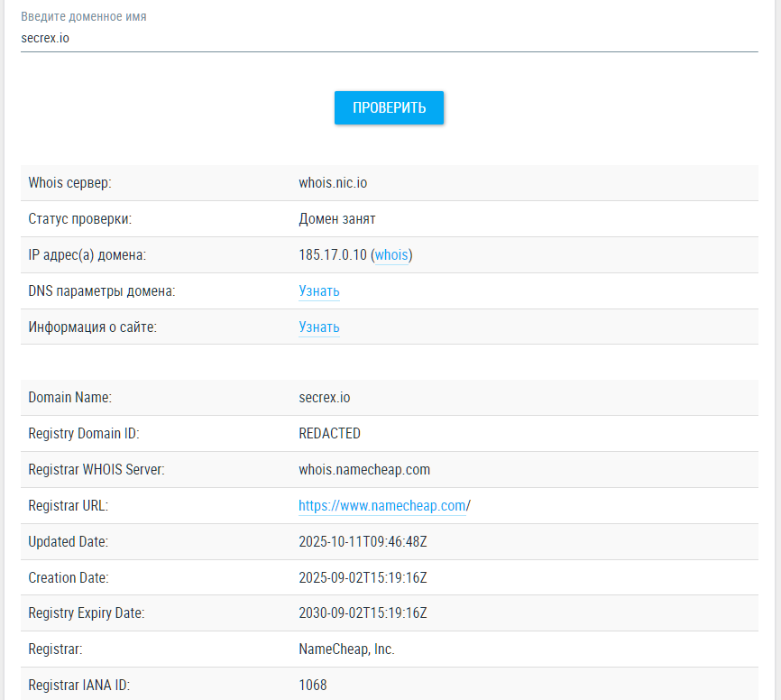The height and width of the screenshot is (700, 781).
Task: Open the whois link beside the IP address
Action: point(391,255)
